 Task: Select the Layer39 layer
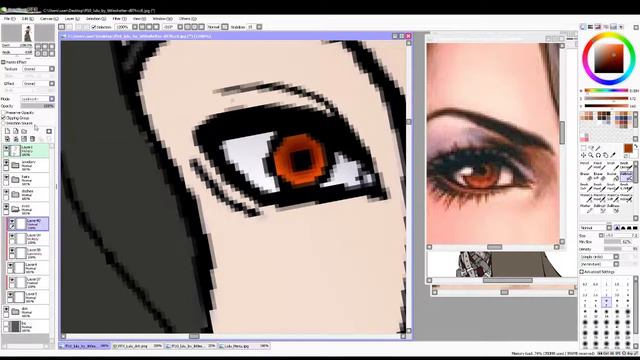(29, 238)
